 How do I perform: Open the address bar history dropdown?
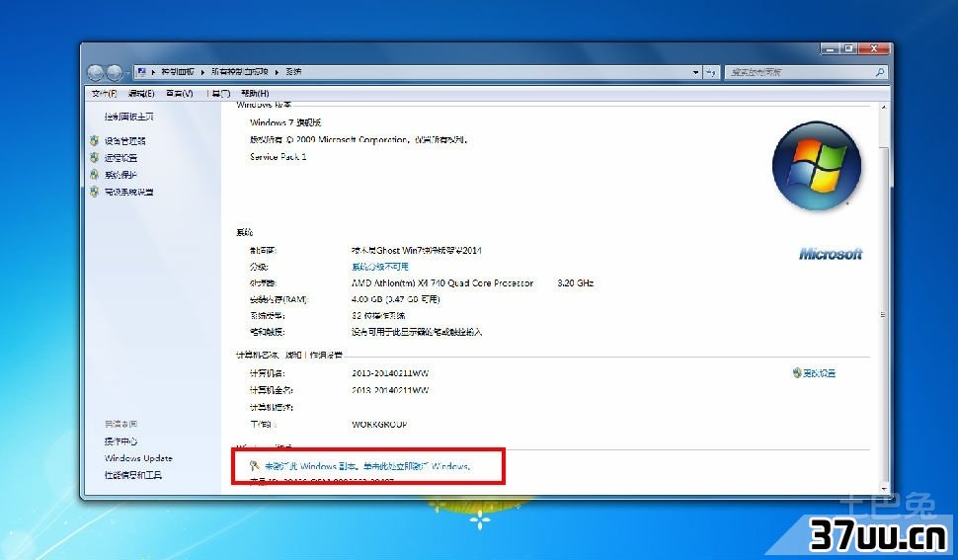pos(696,72)
